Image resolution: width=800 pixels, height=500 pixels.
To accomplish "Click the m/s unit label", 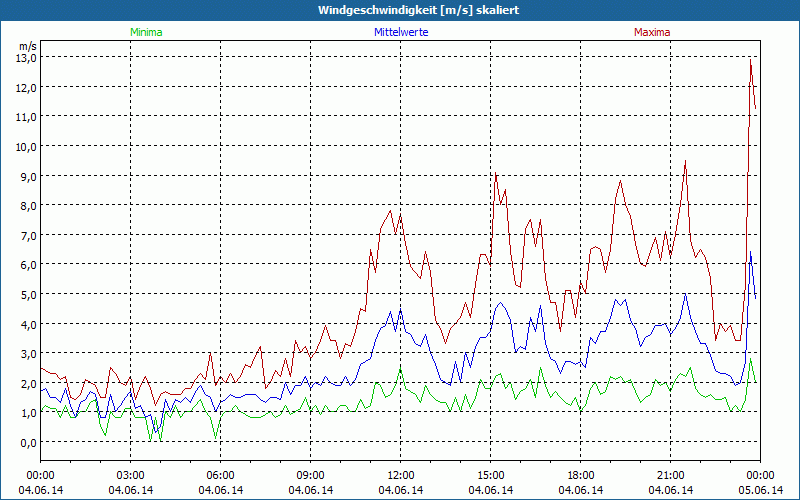I will [26, 46].
